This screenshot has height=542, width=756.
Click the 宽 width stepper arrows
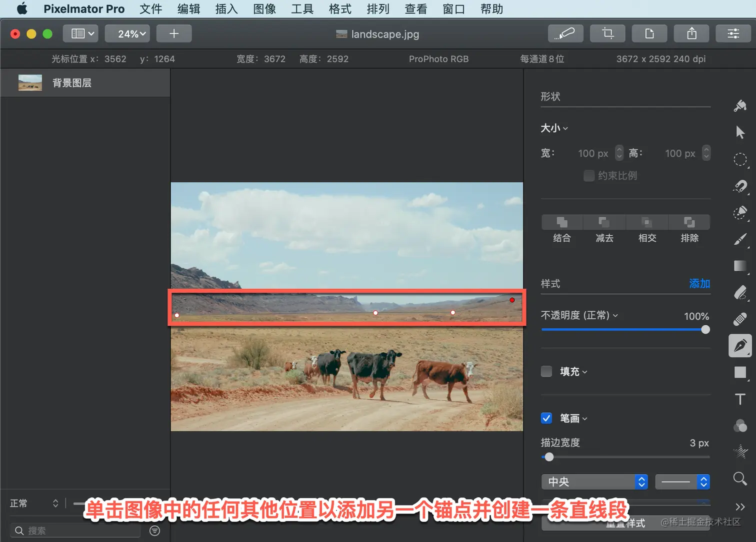619,153
